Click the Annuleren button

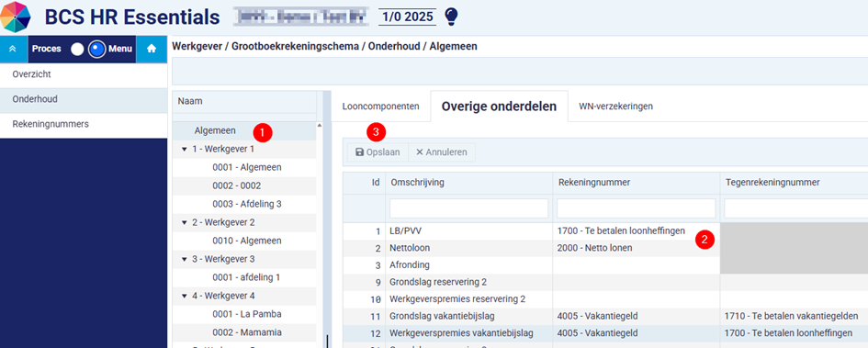click(x=441, y=152)
